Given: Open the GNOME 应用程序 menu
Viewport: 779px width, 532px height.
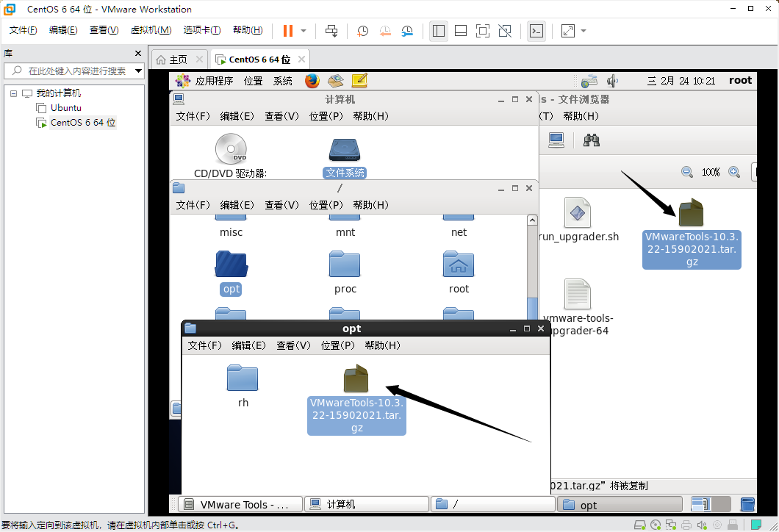Looking at the screenshot, I should tap(205, 81).
